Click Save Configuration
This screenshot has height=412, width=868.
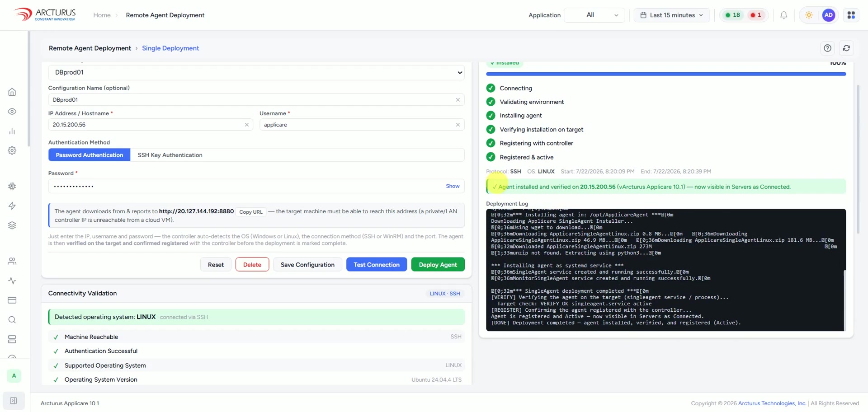coord(307,265)
